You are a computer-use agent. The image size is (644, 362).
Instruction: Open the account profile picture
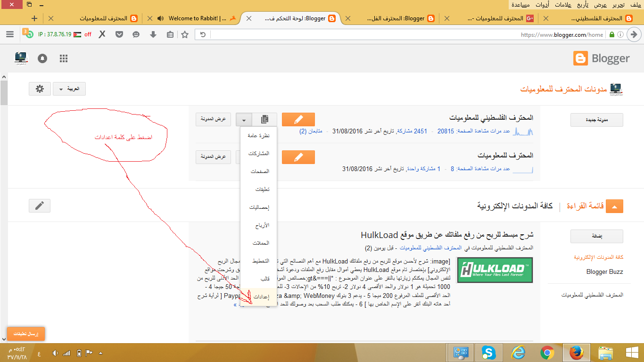click(x=21, y=58)
